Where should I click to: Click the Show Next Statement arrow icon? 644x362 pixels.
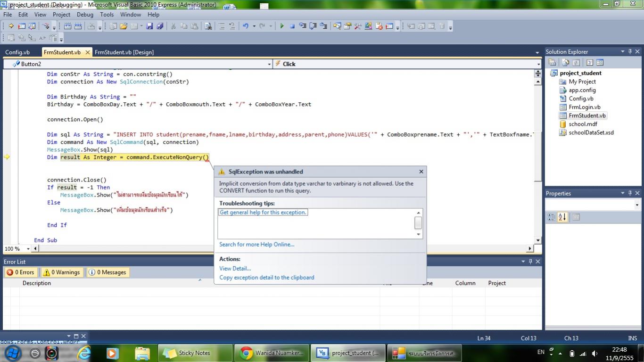click(10, 26)
